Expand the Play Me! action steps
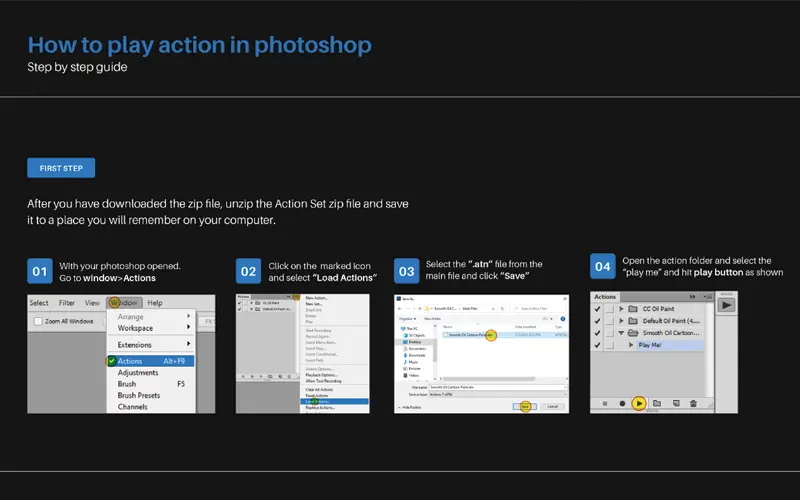 pyautogui.click(x=631, y=345)
